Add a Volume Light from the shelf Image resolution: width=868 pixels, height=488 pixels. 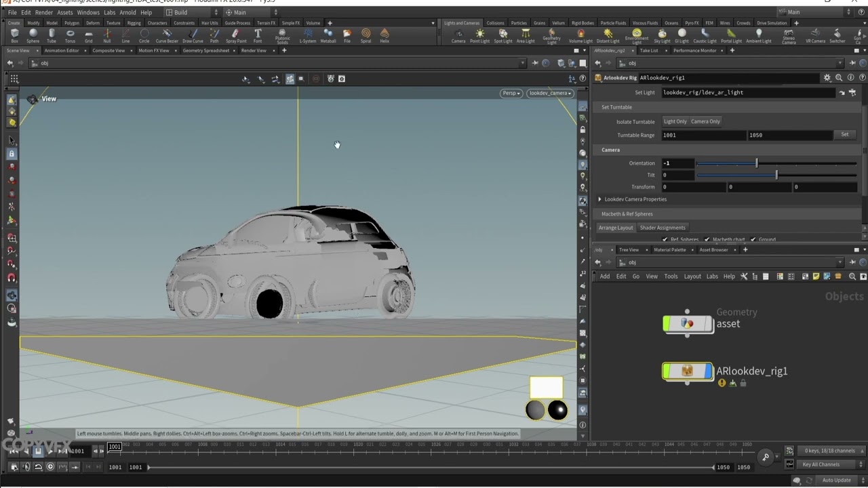580,36
